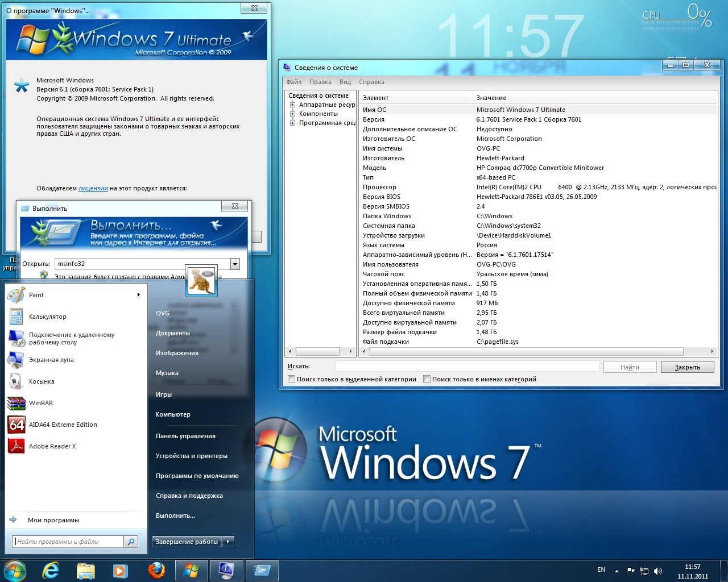Click the Значение column header
This screenshot has width=728, height=582.
coord(595,98)
